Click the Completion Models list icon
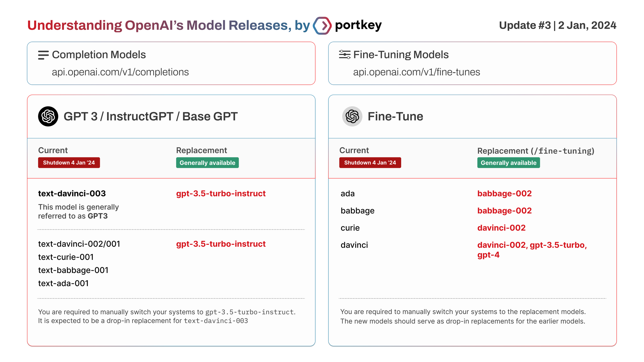Image resolution: width=644 pixels, height=362 pixels. click(x=43, y=55)
